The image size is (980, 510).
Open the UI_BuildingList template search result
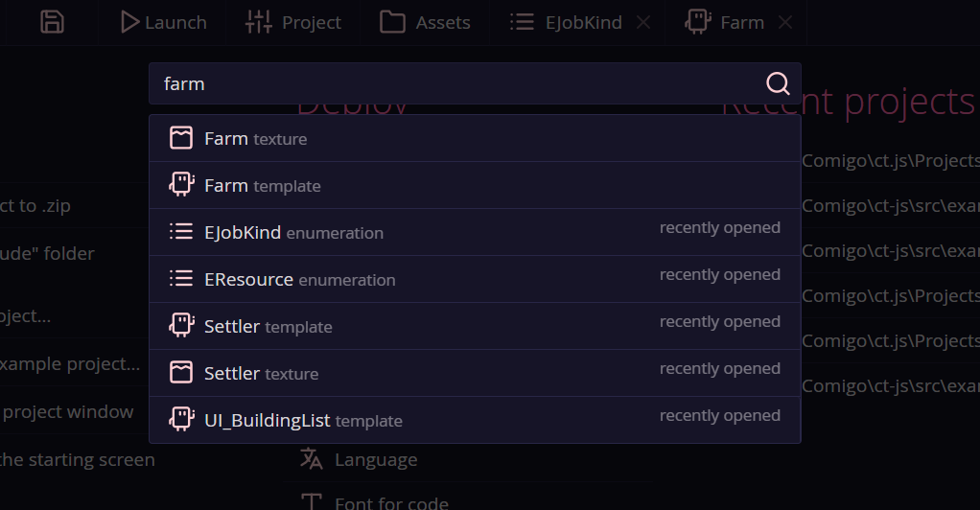click(x=475, y=420)
